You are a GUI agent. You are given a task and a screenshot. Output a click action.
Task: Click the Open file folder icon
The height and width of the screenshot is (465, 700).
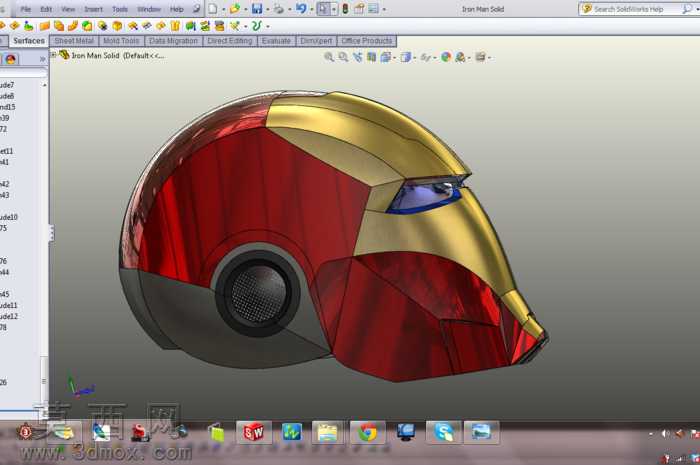[x=234, y=8]
